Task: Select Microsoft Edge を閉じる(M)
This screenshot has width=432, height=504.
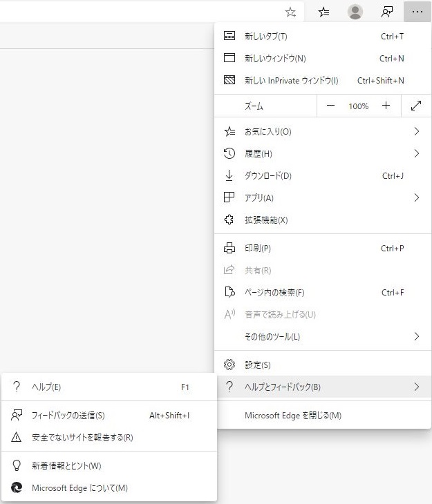Action: [323, 416]
